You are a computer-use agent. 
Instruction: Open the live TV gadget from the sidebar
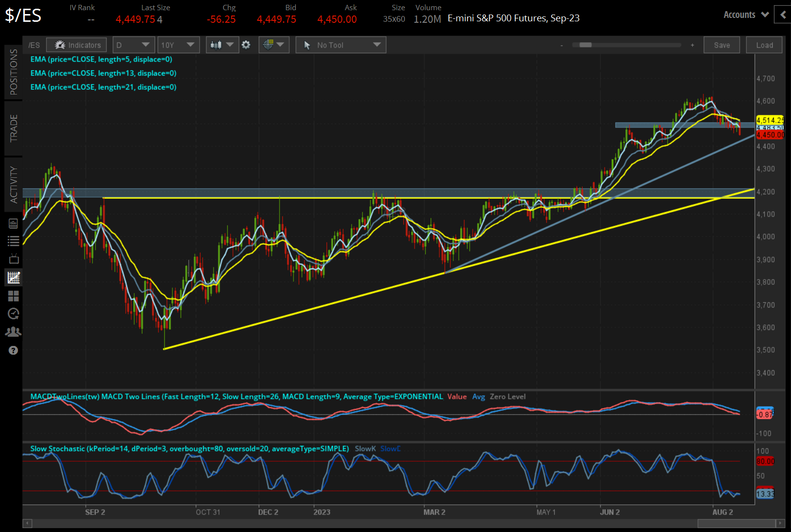tap(13, 258)
